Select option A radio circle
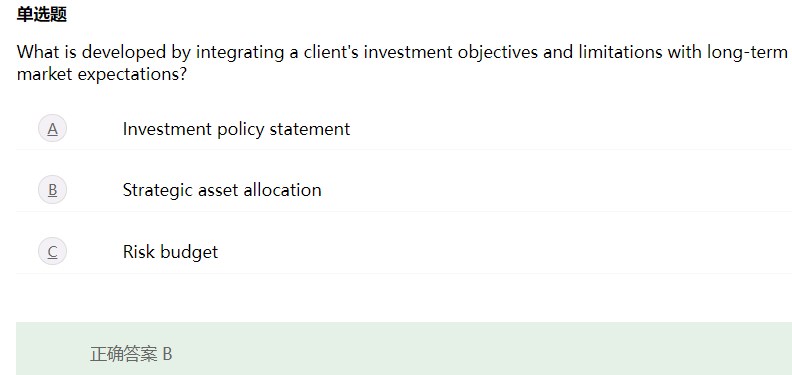792x375 pixels. (x=53, y=128)
